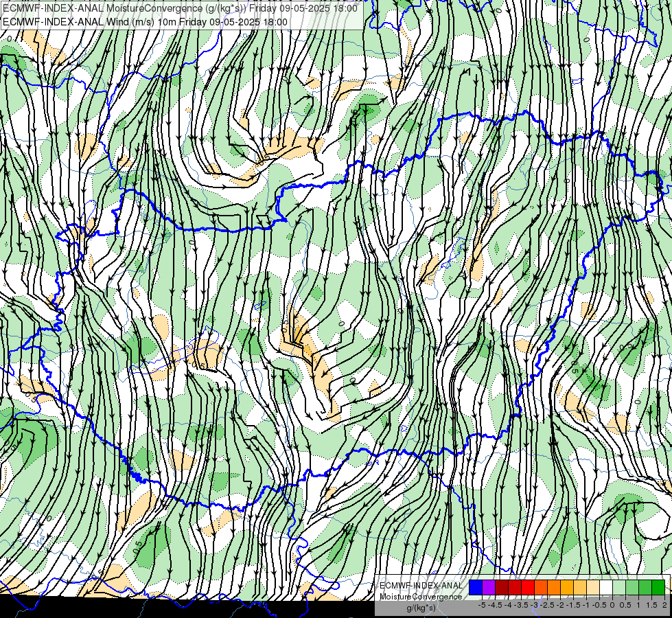Click the 0.5 legend scale value
Screen dimensions: 672x618
[625, 605]
